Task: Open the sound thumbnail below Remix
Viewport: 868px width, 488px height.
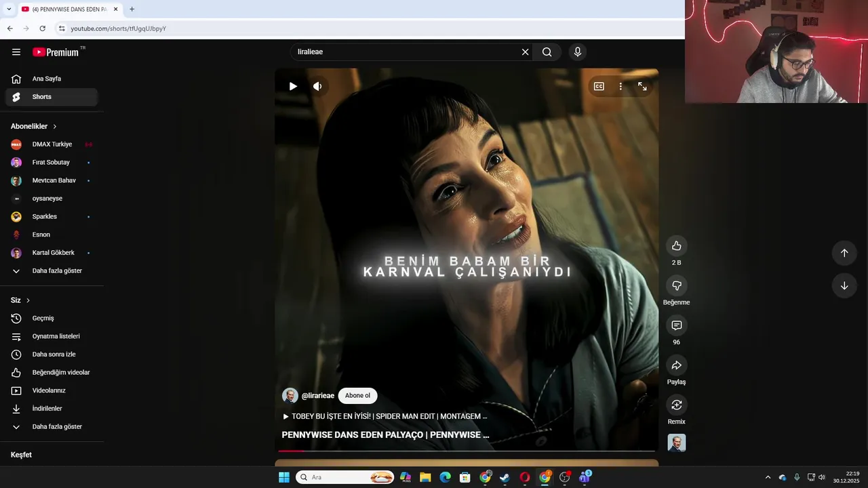Action: coord(676,443)
